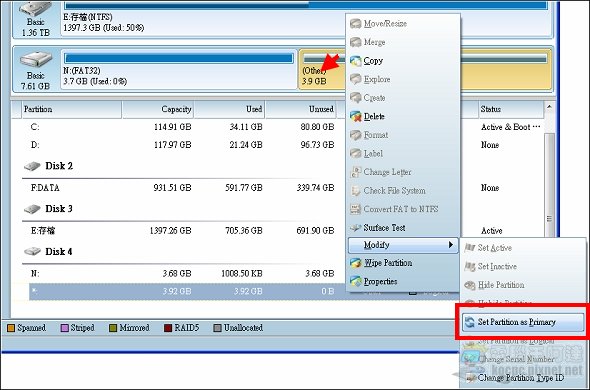Click the Set Active flag icon
Image resolution: width=590 pixels, height=390 pixels.
[470, 248]
